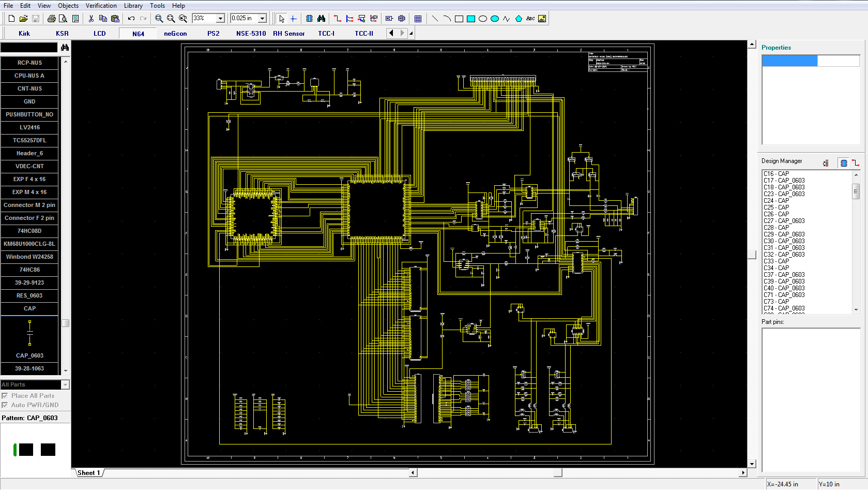The height and width of the screenshot is (490, 868).
Task: Select the ABC text tool
Action: point(530,19)
